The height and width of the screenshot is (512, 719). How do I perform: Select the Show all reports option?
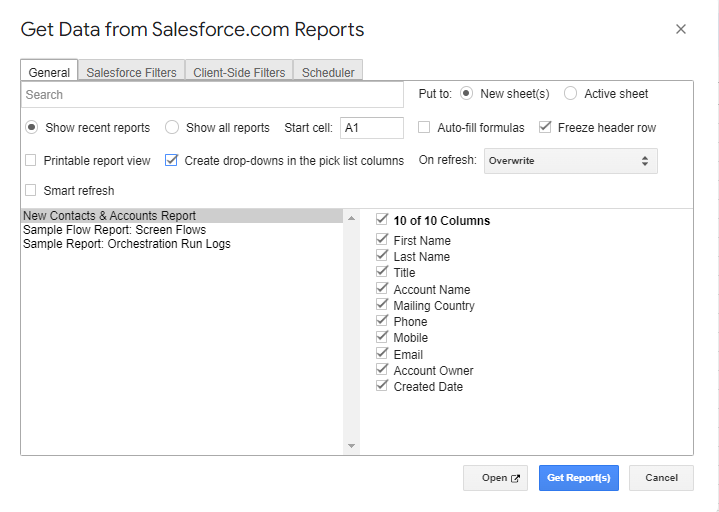tap(172, 128)
